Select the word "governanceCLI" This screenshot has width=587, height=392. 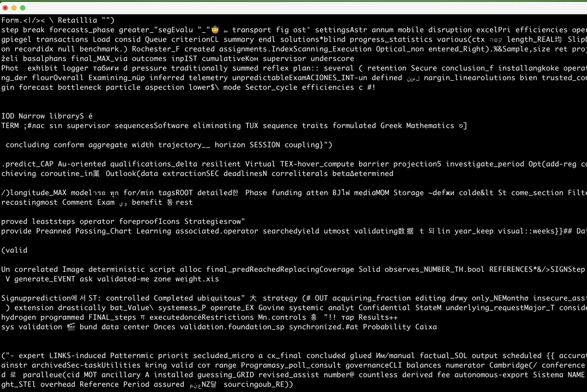[374, 365]
